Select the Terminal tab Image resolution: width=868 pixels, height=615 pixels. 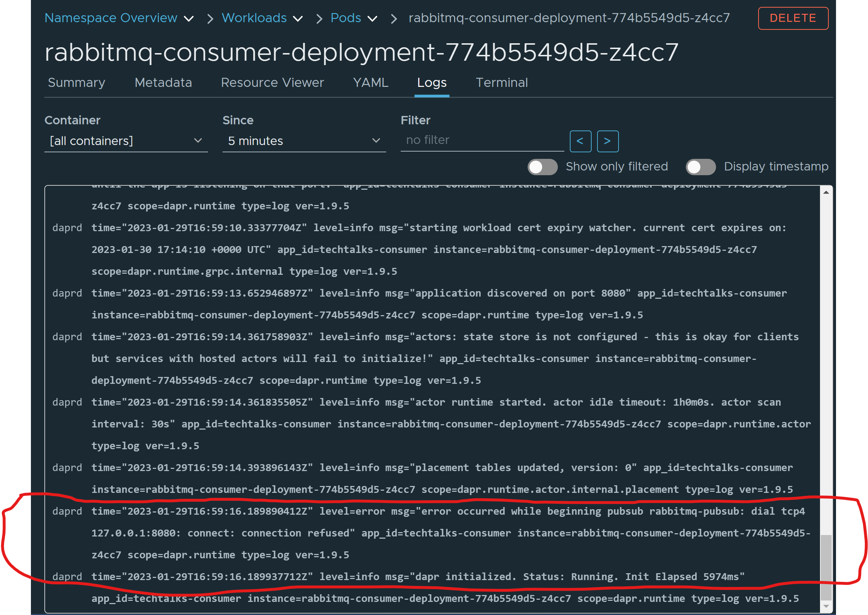pos(501,83)
